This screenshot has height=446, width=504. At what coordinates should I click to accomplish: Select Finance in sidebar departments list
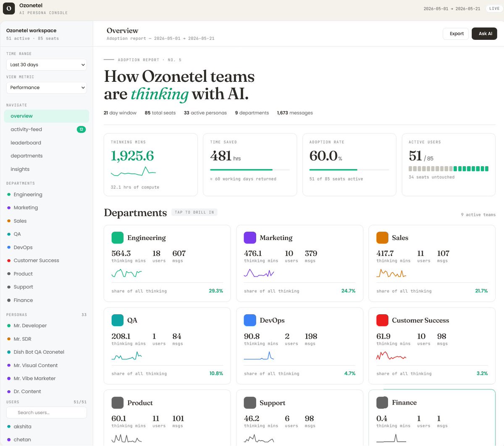(x=47, y=300)
